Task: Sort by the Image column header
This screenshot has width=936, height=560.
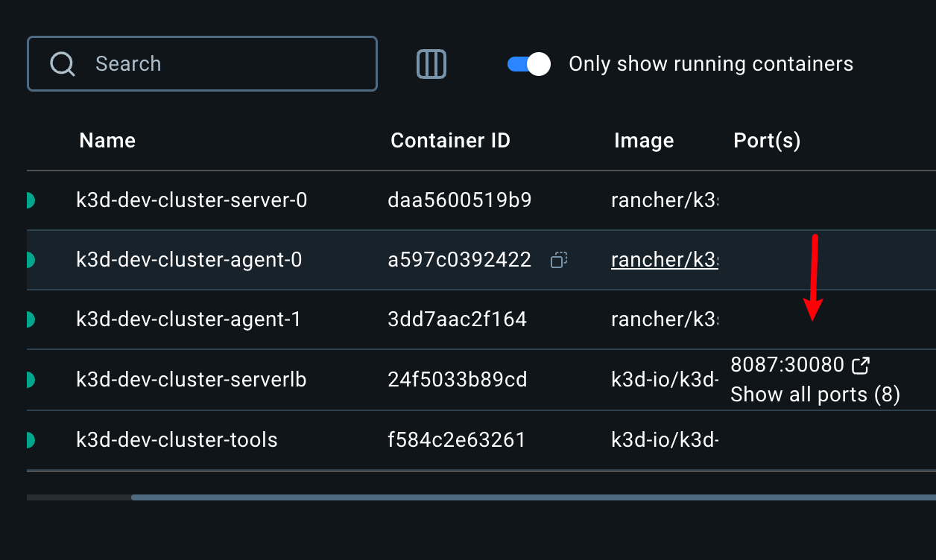Action: pyautogui.click(x=644, y=141)
